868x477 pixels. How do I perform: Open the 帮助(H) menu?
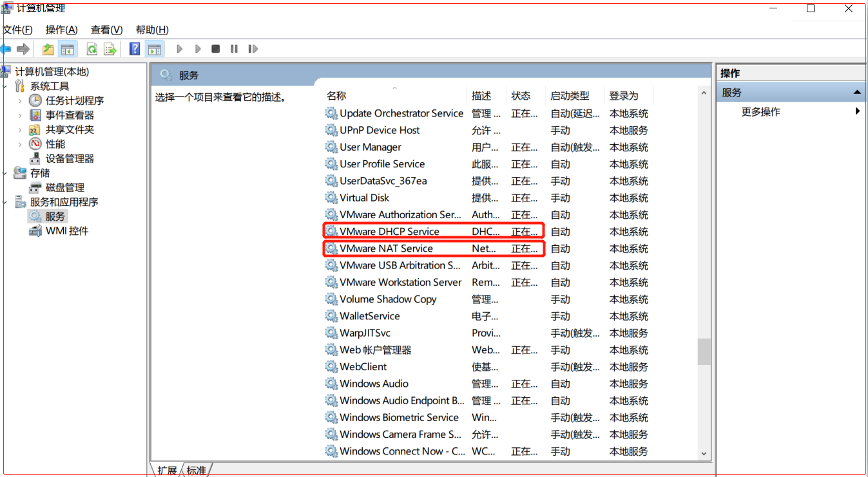pos(152,30)
